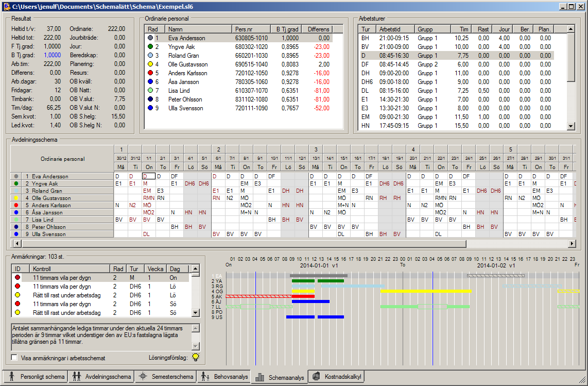Click blue dot next to Åsa Jansson in personnel list

pos(150,81)
